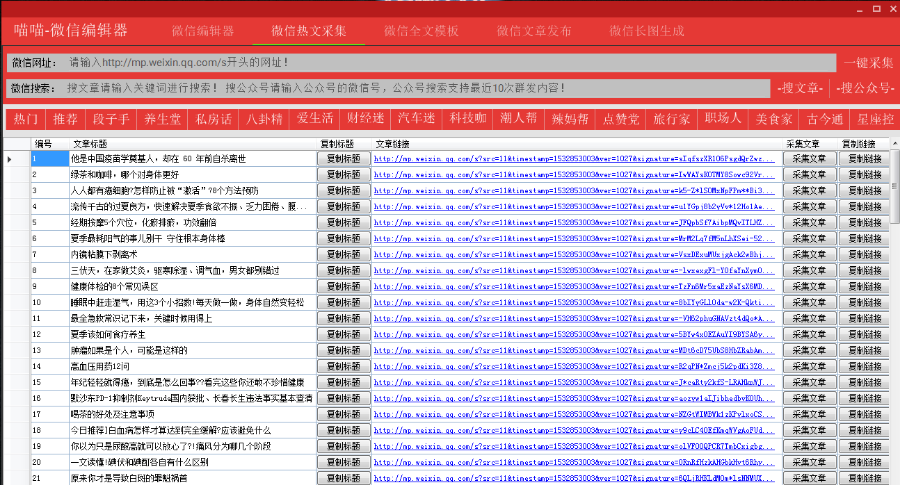Open the article link in row 7
Image resolution: width=900 pixels, height=485 pixels.
point(574,254)
